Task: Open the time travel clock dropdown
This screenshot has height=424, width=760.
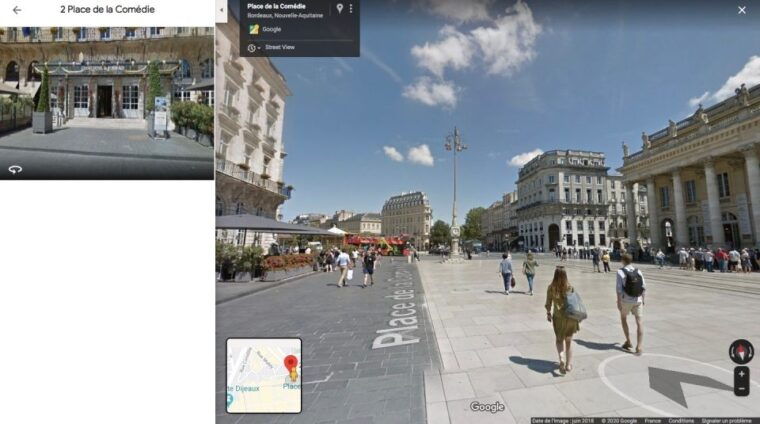Action: point(254,47)
